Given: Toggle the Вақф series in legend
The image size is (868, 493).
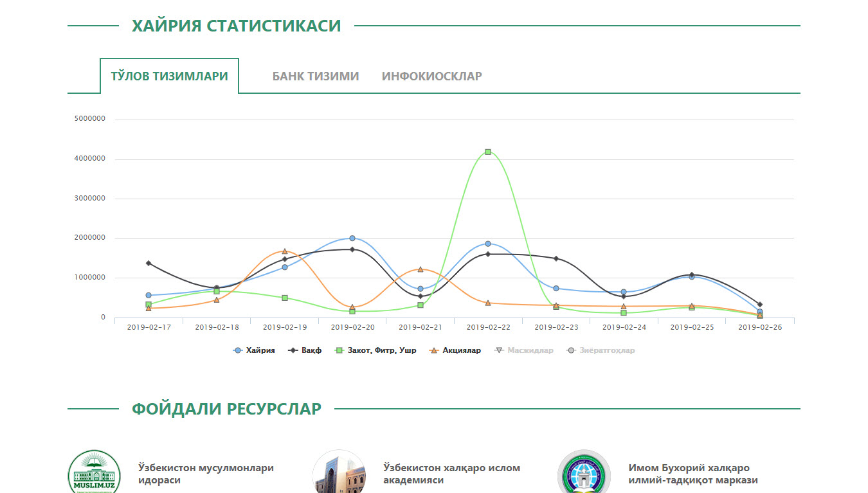Looking at the screenshot, I should pos(305,350).
